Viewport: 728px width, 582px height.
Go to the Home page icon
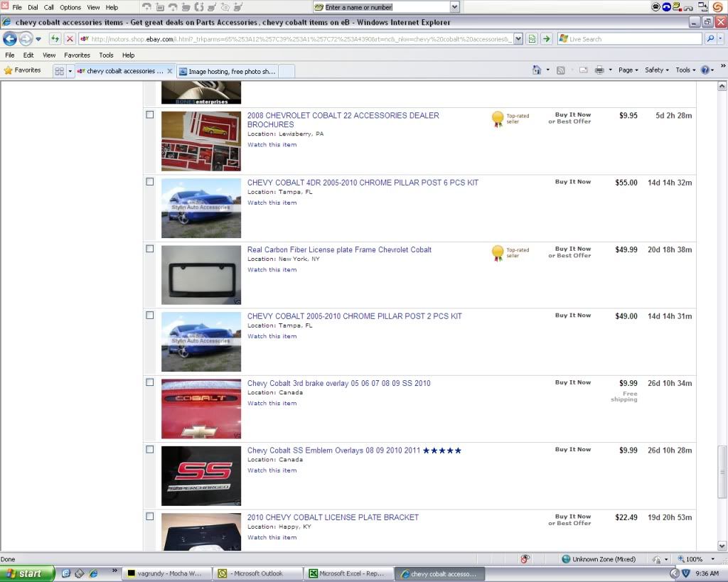point(537,70)
